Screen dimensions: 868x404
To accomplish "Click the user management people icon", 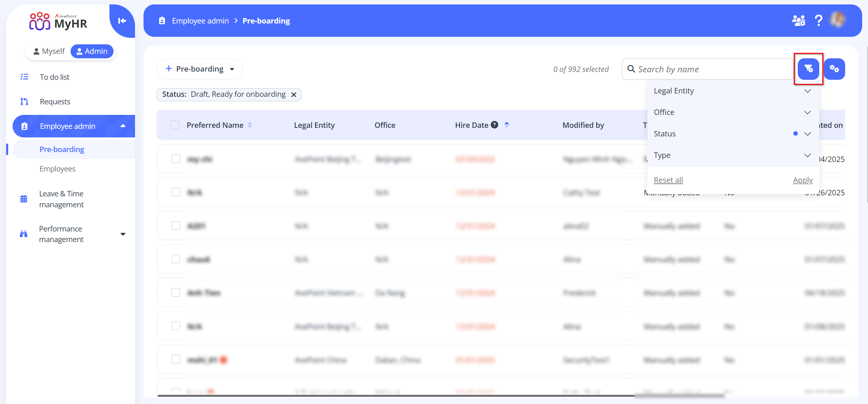I will (x=798, y=21).
